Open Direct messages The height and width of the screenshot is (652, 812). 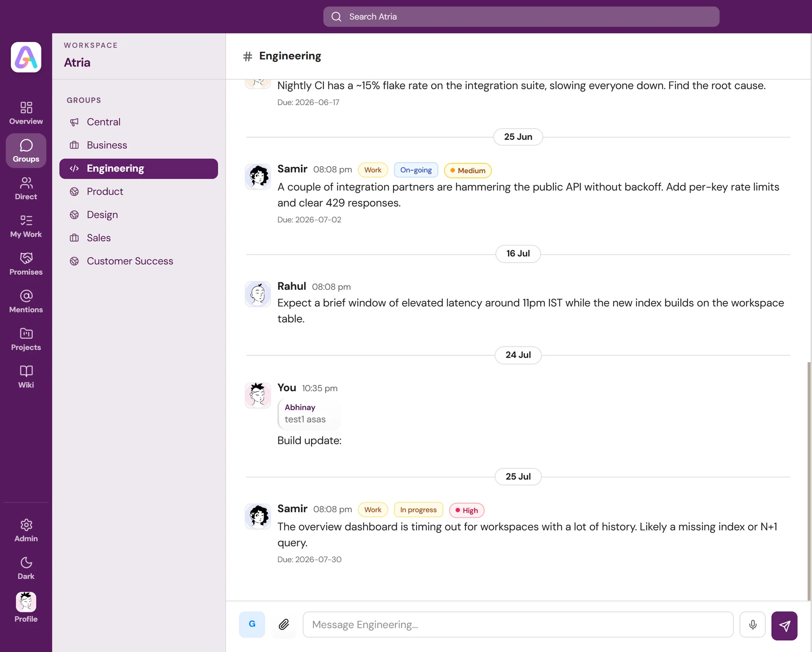pyautogui.click(x=26, y=188)
